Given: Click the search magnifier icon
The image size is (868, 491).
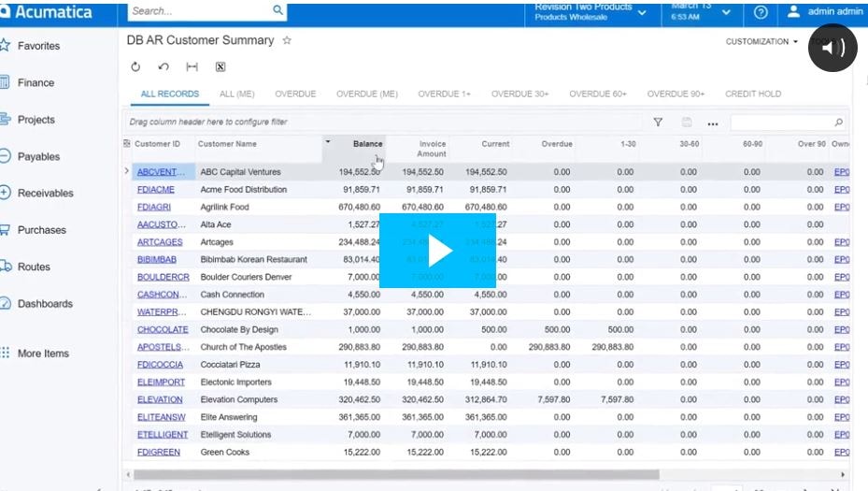Looking at the screenshot, I should click(277, 10).
